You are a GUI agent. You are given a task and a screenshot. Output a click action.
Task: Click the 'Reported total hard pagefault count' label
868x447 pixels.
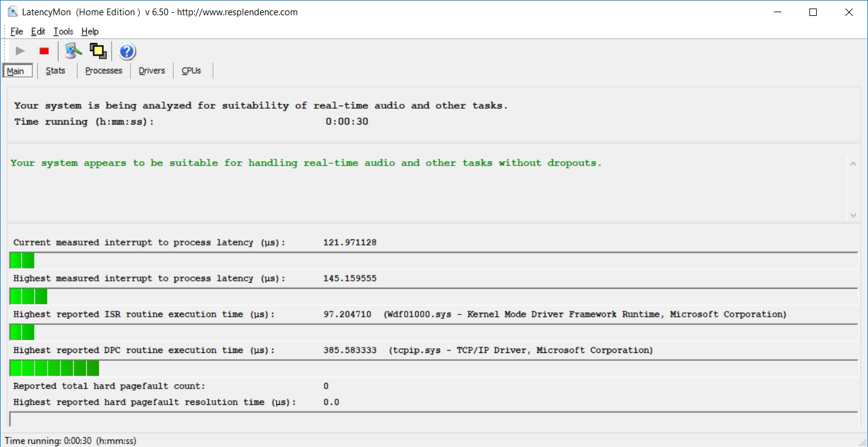pyautogui.click(x=109, y=386)
